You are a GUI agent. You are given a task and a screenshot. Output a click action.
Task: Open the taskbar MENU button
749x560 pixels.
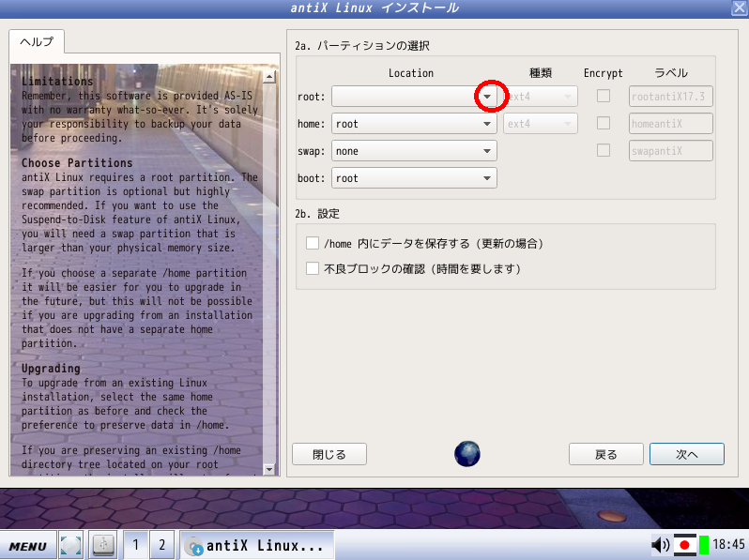tap(28, 545)
